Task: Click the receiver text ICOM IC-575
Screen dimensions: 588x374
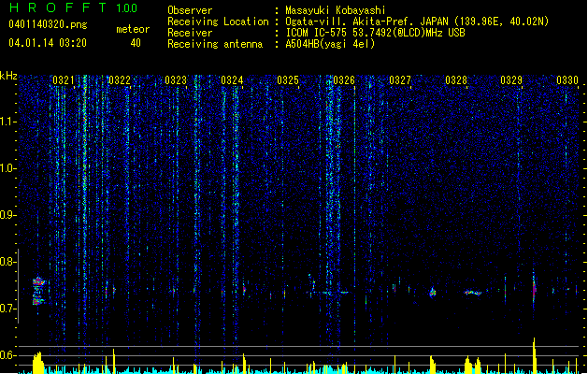Action: (x=317, y=33)
